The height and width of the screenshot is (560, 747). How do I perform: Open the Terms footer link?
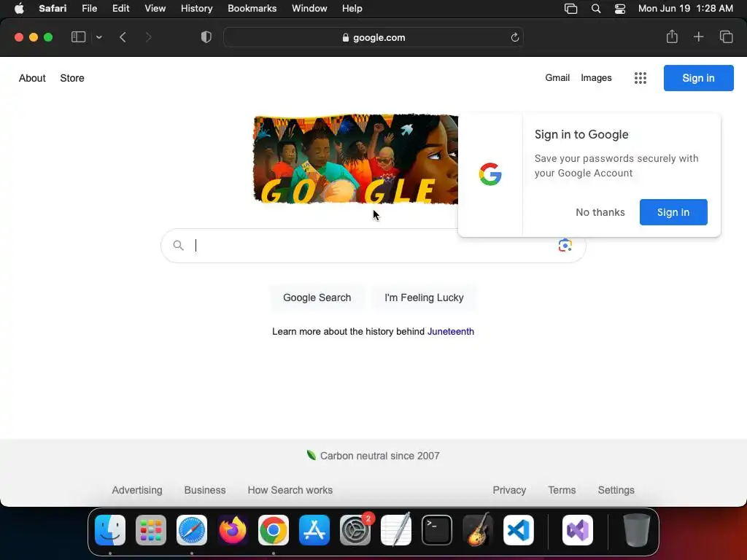pyautogui.click(x=562, y=490)
